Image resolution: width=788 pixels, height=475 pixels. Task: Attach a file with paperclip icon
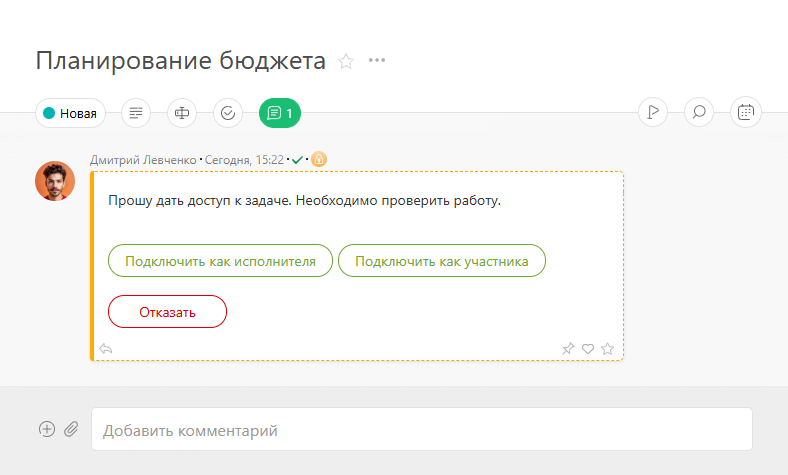click(x=71, y=429)
